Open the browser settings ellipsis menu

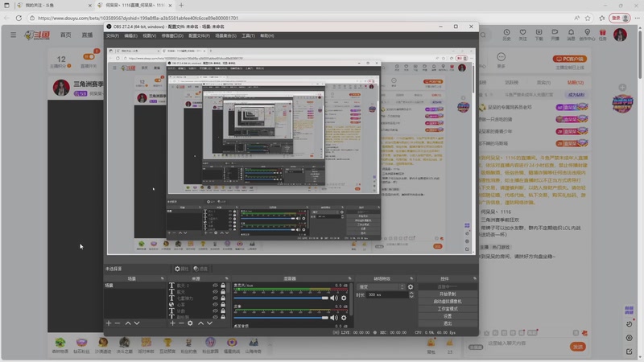[x=638, y=18]
